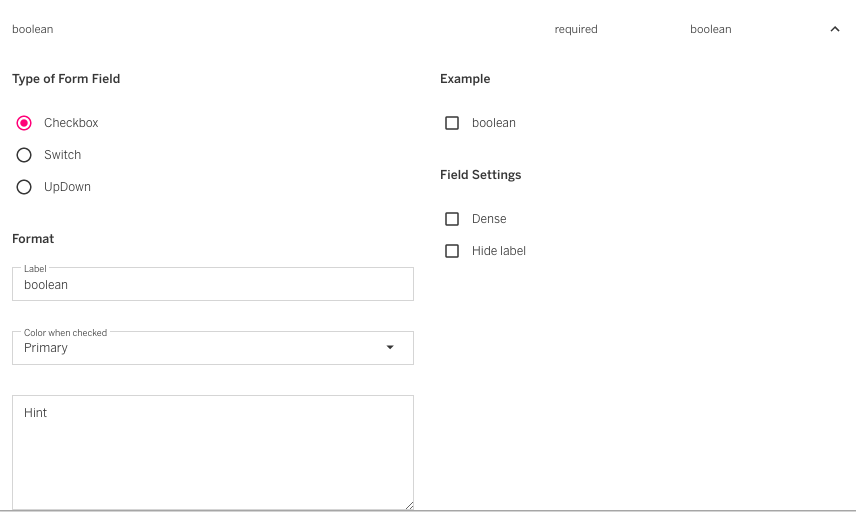Click the boolean label in Example section
This screenshot has height=512, width=856.
(494, 123)
